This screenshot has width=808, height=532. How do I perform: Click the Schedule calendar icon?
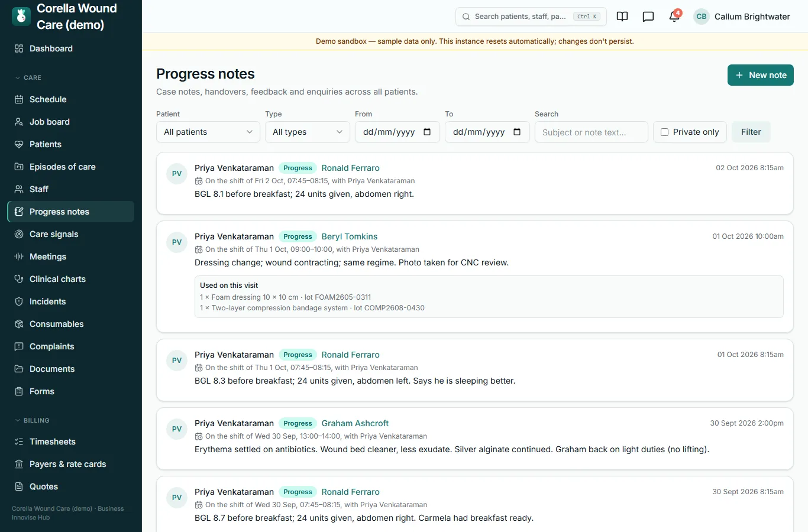tap(19, 99)
